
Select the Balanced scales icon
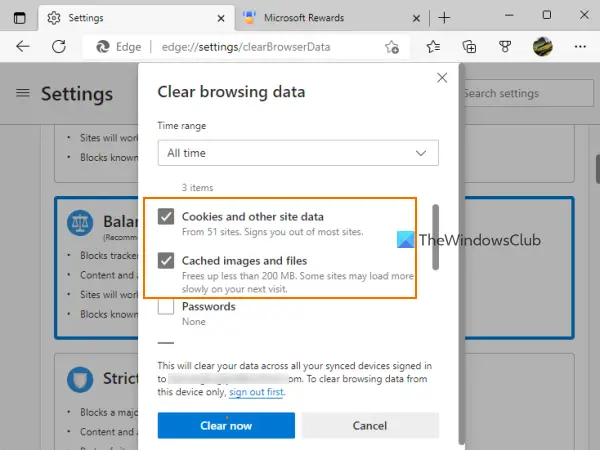click(80, 223)
